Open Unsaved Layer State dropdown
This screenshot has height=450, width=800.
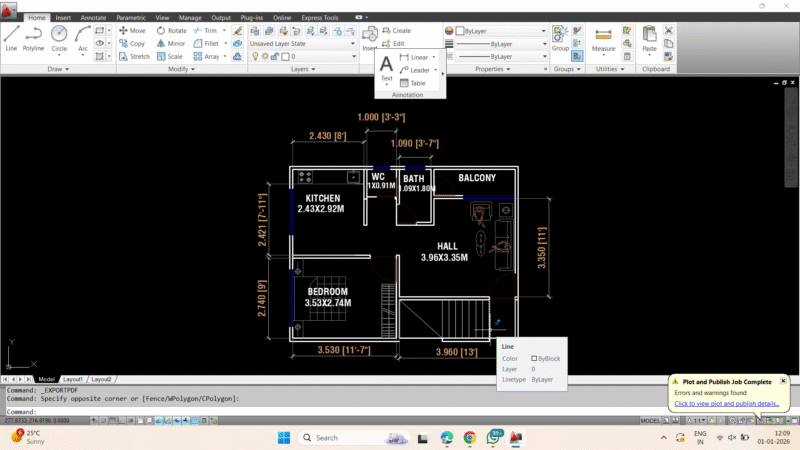tap(302, 43)
